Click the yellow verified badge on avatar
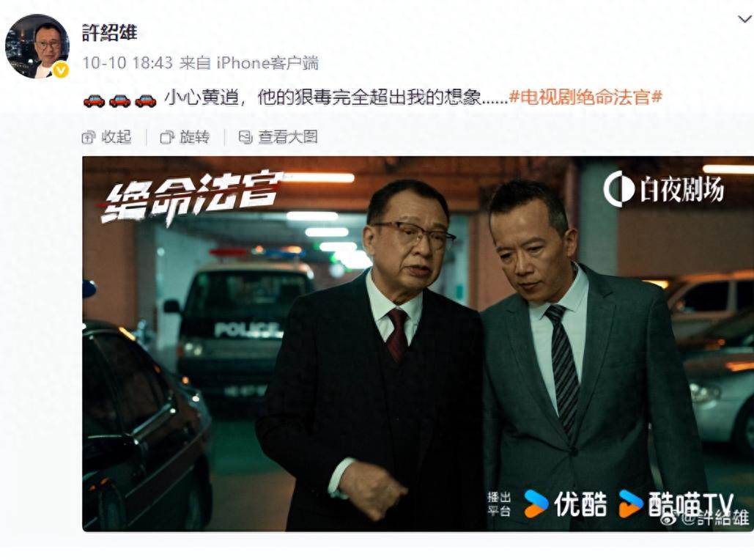 pos(61,70)
